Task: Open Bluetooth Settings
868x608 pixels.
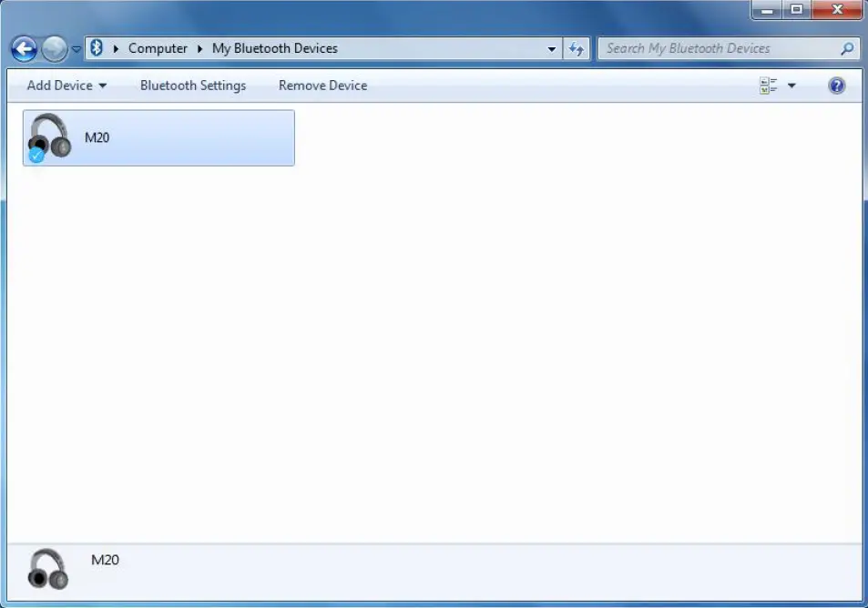Action: (193, 86)
